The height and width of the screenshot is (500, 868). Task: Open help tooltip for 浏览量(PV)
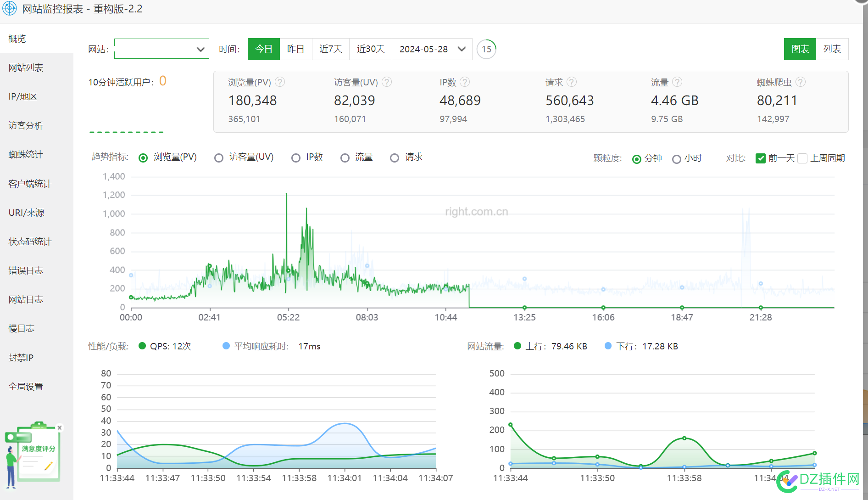[280, 82]
